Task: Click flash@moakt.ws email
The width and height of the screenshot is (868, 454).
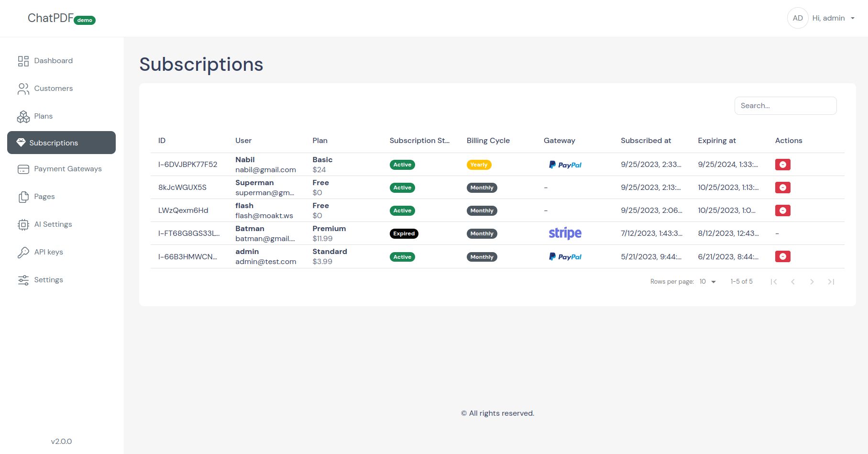Action: tap(264, 216)
